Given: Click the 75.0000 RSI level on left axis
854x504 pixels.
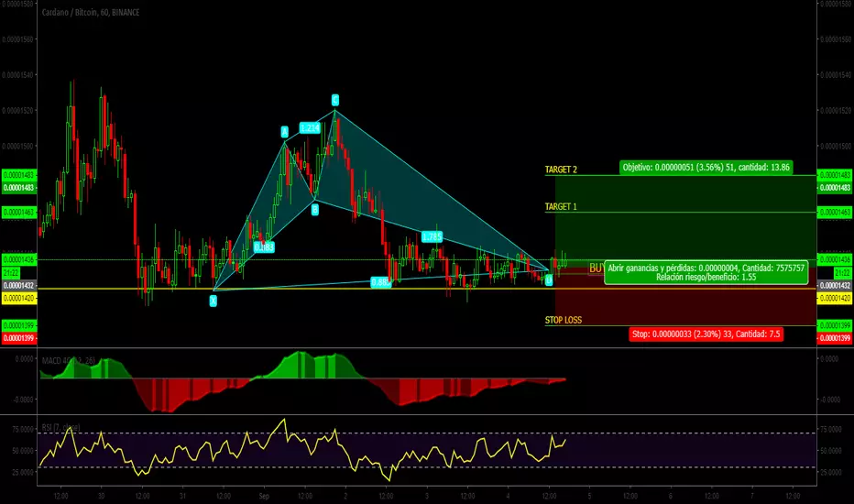Looking at the screenshot, I should coord(24,430).
